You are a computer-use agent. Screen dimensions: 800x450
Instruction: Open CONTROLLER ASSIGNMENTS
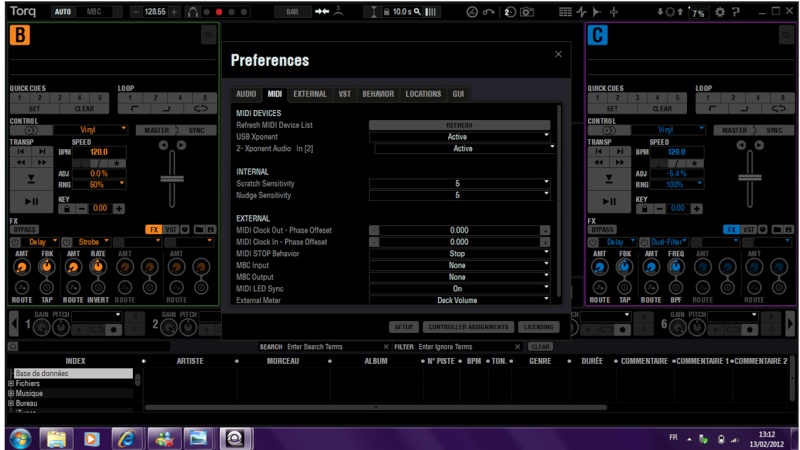click(x=468, y=327)
